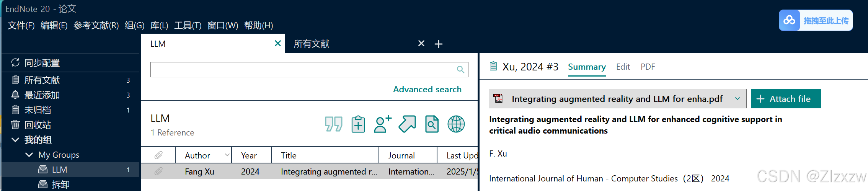Select the LLM group in sidebar
Image resolution: width=868 pixels, height=191 pixels.
click(x=71, y=170)
